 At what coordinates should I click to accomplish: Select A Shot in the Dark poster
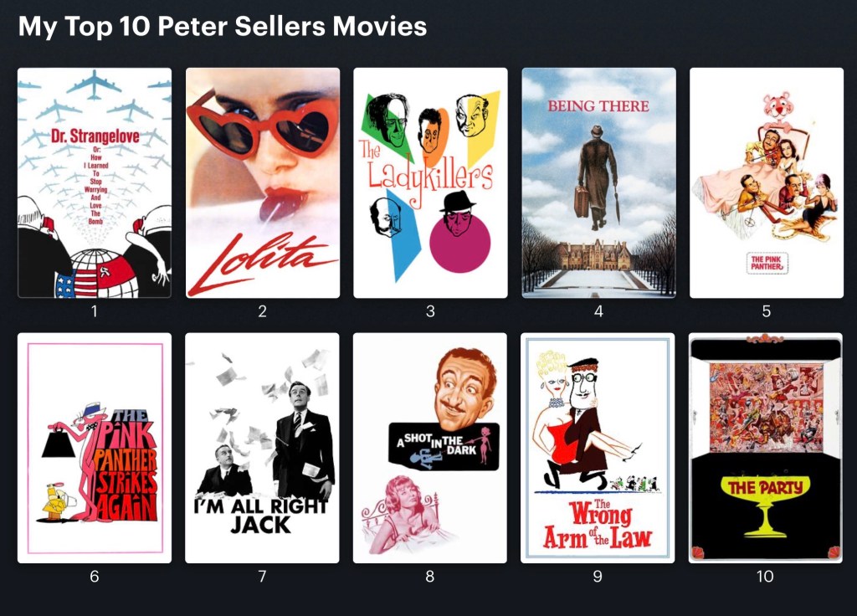[x=430, y=448]
